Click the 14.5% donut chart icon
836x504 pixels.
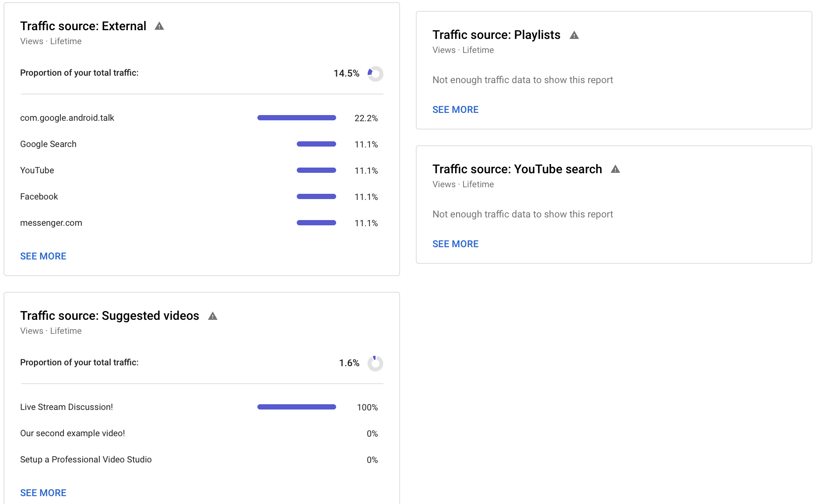click(375, 73)
